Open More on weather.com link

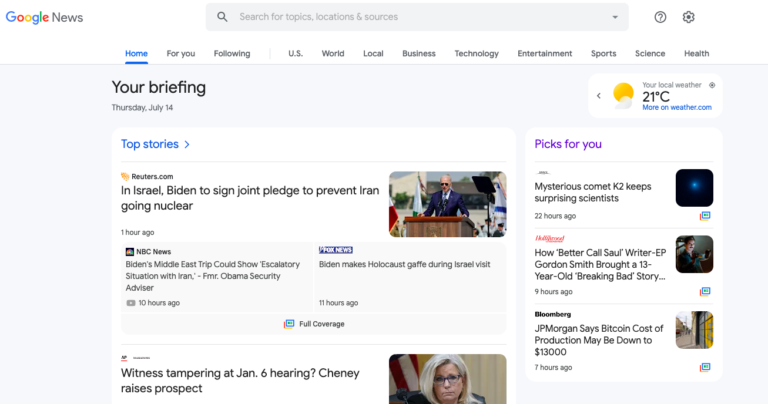677,107
